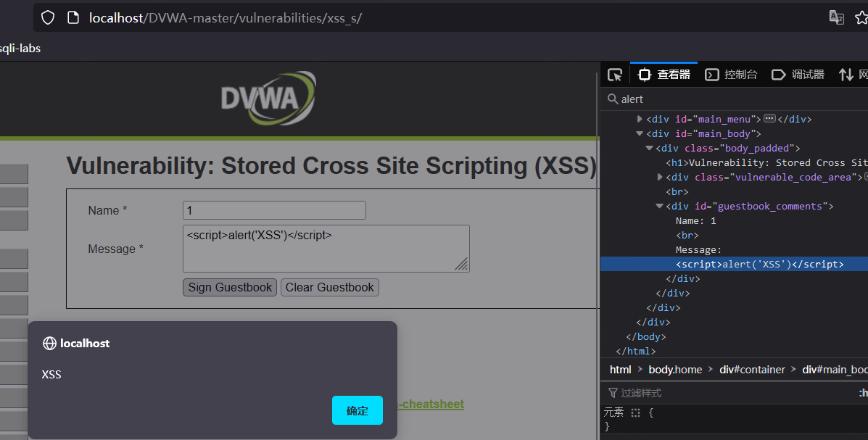This screenshot has width=868, height=440.
Task: Click the Sign Guestbook button
Action: click(x=230, y=288)
